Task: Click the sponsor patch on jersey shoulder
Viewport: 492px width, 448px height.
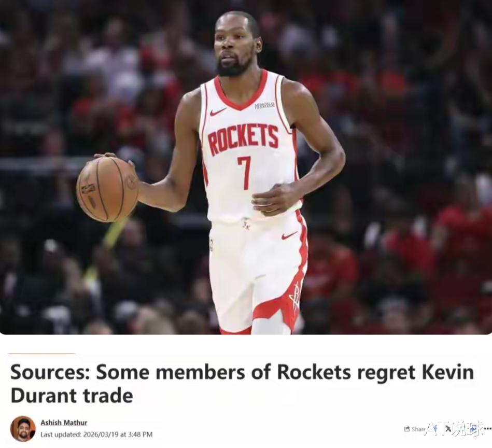Action: click(x=264, y=105)
